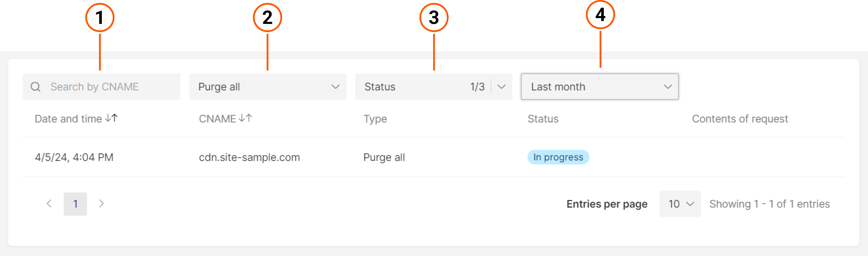The image size is (868, 256).
Task: Click the previous page arrow
Action: [49, 204]
